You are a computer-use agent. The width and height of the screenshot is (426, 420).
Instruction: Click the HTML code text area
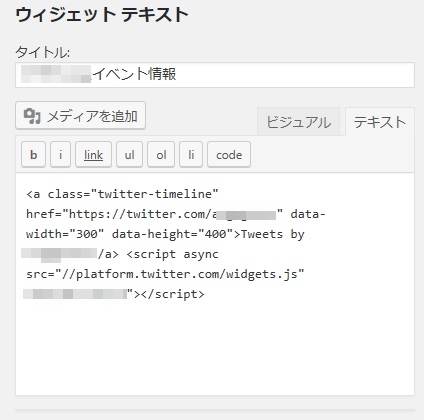coord(215,284)
